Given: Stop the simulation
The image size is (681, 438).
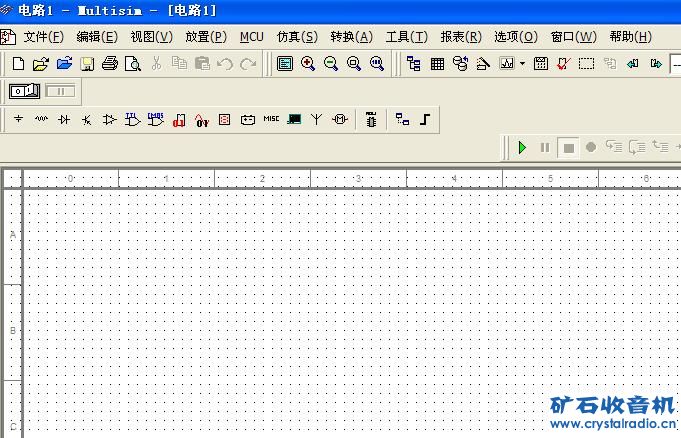Looking at the screenshot, I should 569,148.
